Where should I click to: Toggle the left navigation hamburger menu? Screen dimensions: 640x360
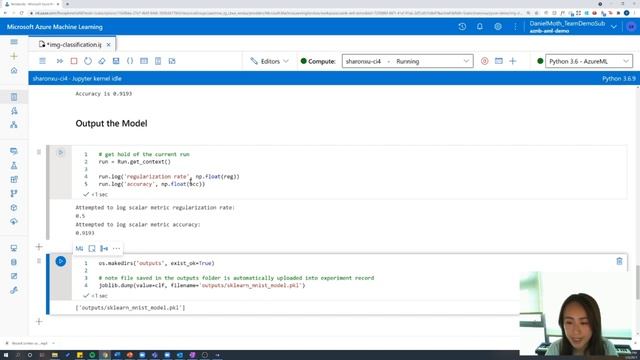click(x=14, y=42)
